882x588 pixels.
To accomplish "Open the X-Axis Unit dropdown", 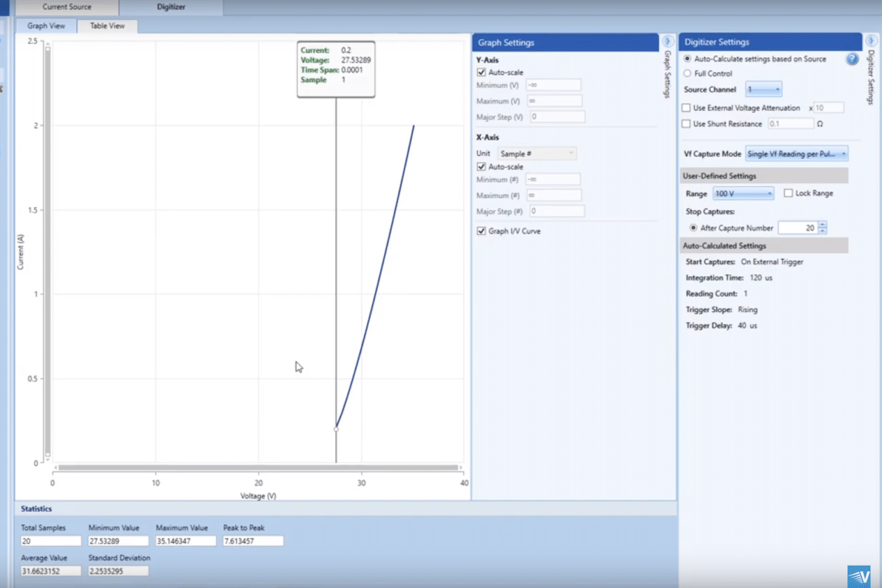I will point(536,153).
